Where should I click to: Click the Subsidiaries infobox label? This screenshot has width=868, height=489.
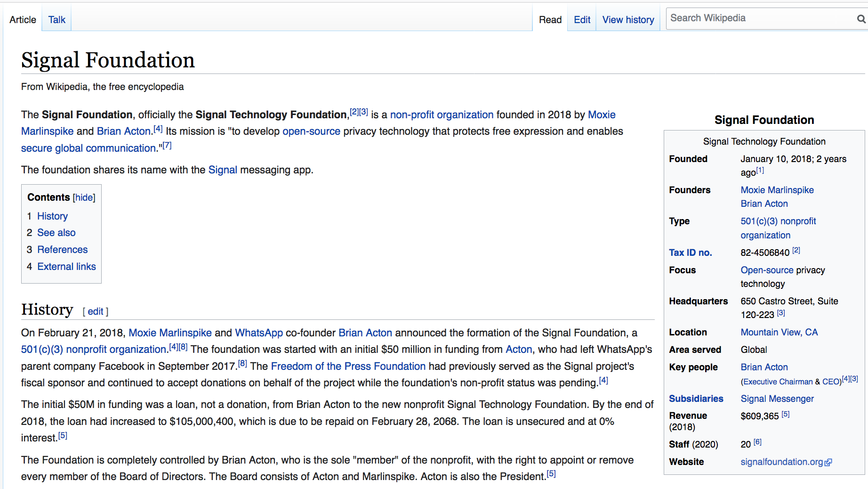coord(696,399)
